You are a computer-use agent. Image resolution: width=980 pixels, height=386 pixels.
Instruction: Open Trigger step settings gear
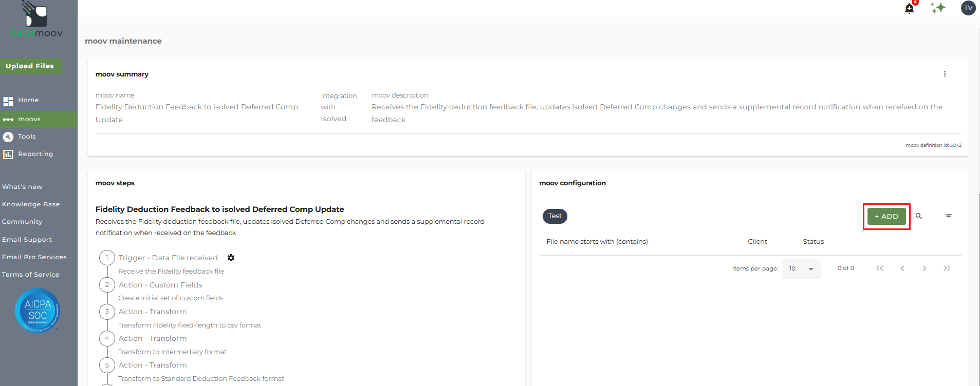(231, 258)
